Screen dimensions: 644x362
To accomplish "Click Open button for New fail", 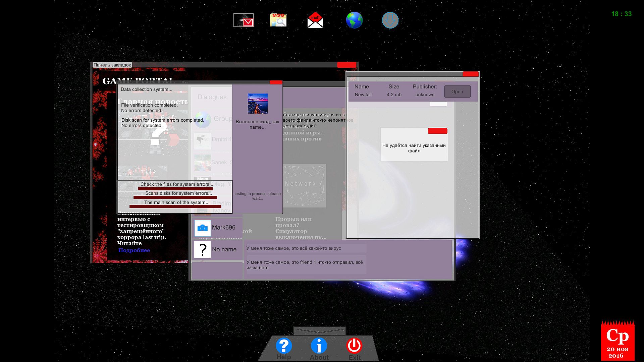I will tap(457, 92).
